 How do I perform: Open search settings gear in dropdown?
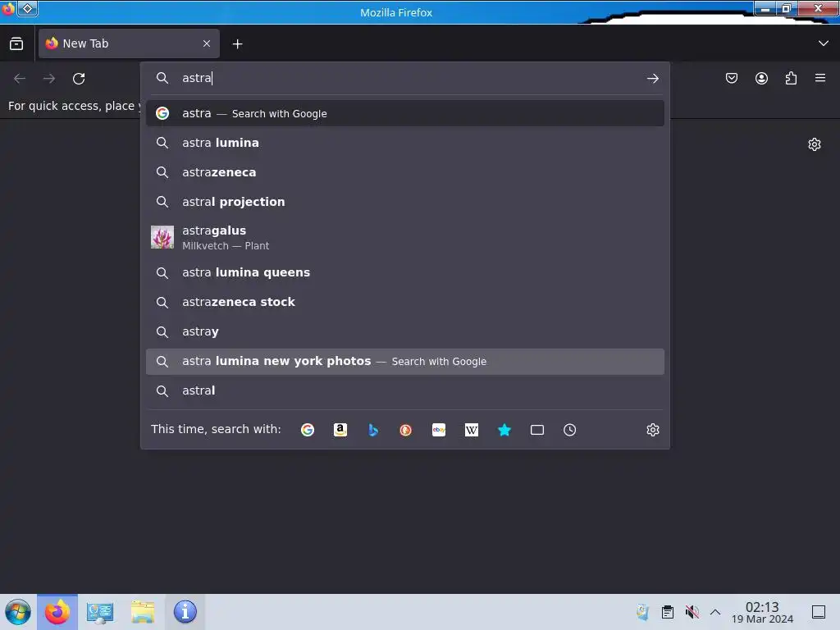(x=652, y=430)
